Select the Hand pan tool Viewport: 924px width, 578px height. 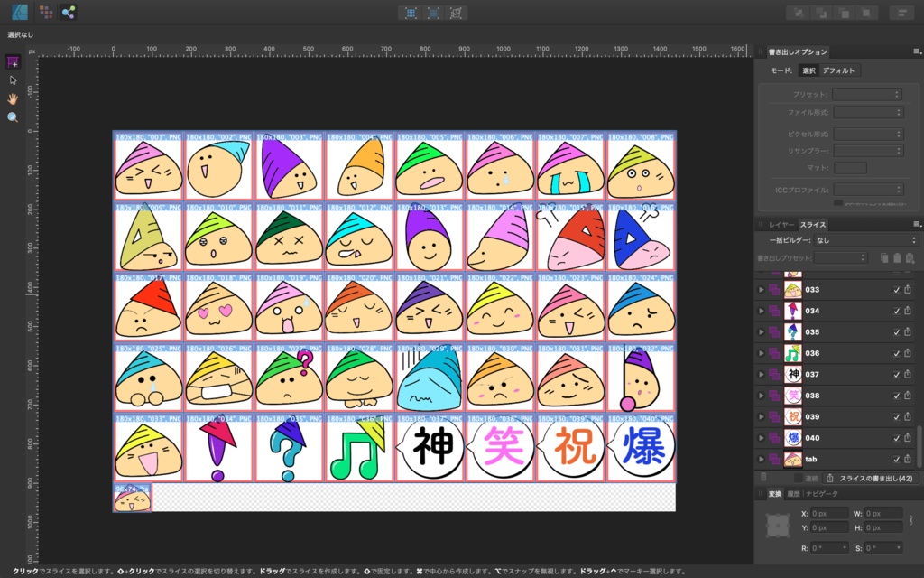point(12,98)
